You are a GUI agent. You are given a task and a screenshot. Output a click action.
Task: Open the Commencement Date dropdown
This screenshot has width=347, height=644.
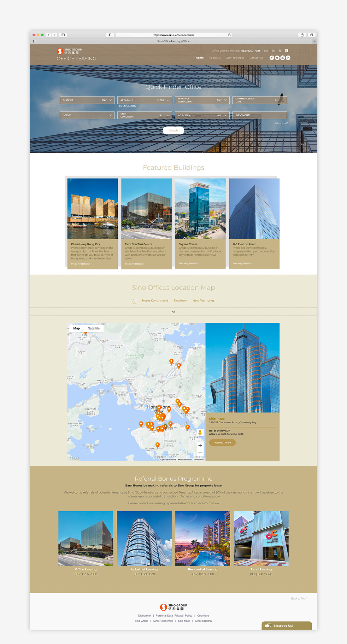pyautogui.click(x=260, y=100)
